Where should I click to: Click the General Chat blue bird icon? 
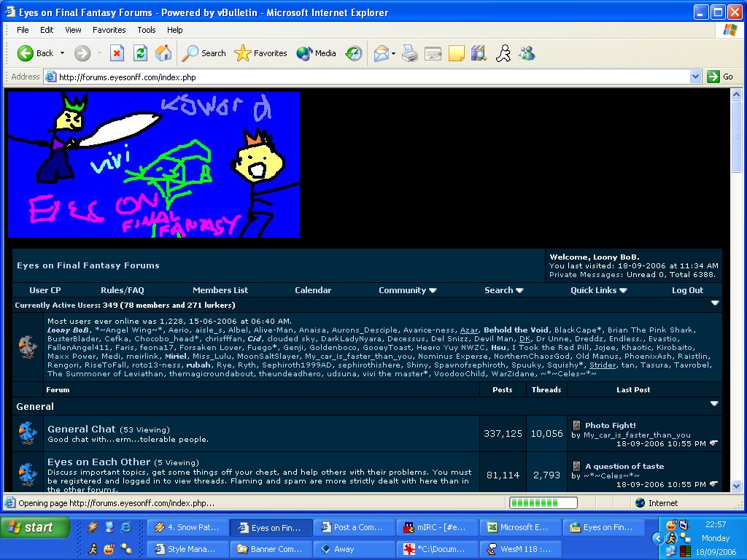tap(28, 433)
